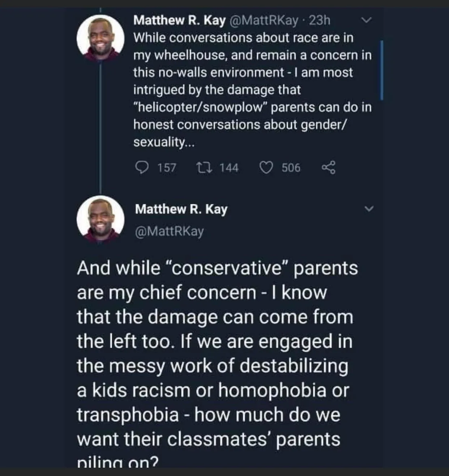Open the tweet about helicopter/snowplow parents
The width and height of the screenshot is (449, 476).
(252, 90)
